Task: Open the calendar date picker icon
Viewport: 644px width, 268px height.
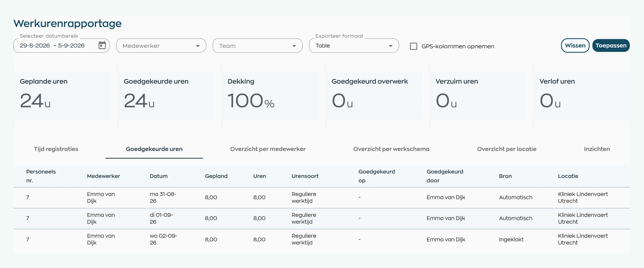Action: tap(102, 45)
